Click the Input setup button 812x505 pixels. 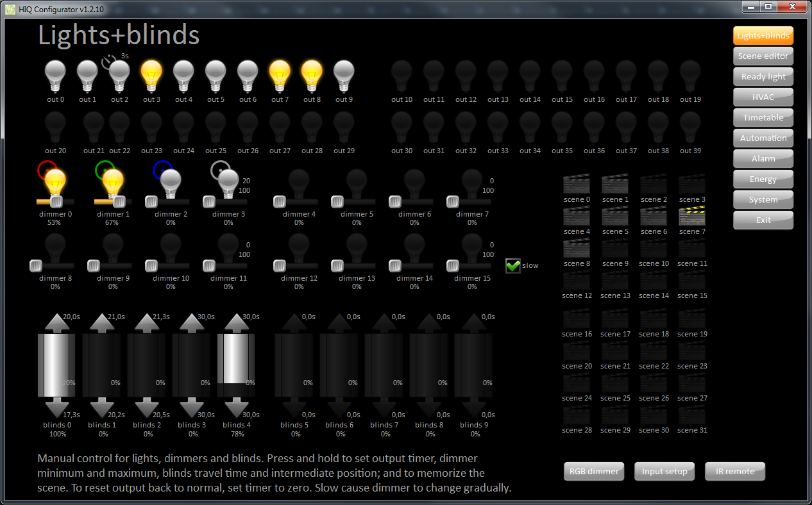[664, 471]
